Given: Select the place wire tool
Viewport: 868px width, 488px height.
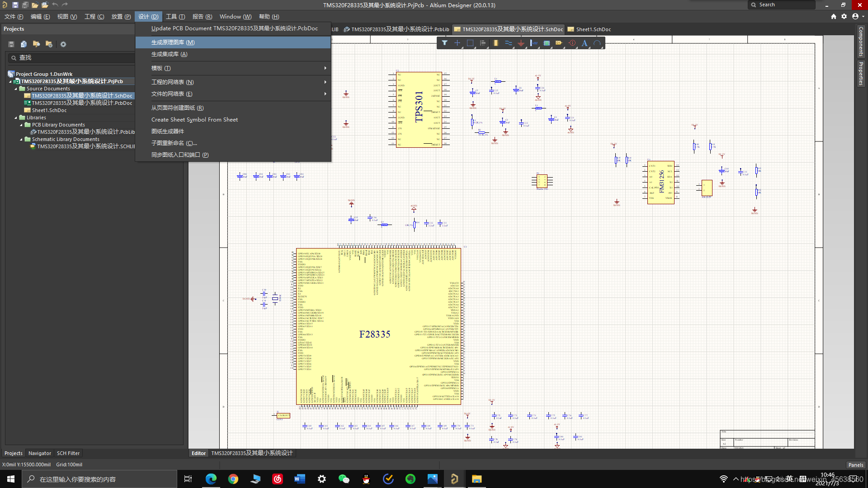Looking at the screenshot, I should [x=509, y=43].
